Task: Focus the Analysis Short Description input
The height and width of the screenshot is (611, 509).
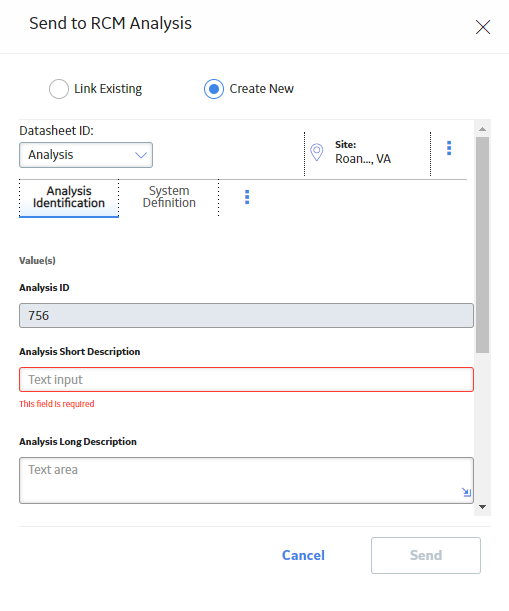Action: pos(246,380)
